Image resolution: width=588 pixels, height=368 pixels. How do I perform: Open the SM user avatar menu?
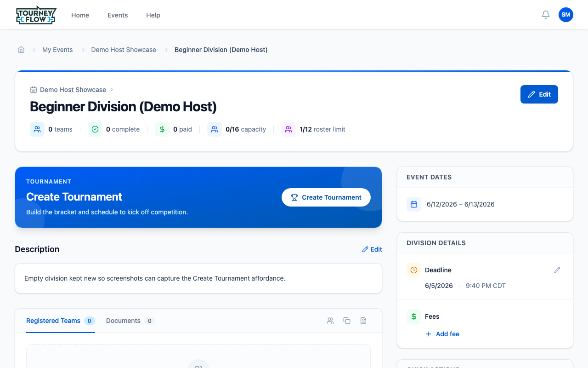point(566,15)
